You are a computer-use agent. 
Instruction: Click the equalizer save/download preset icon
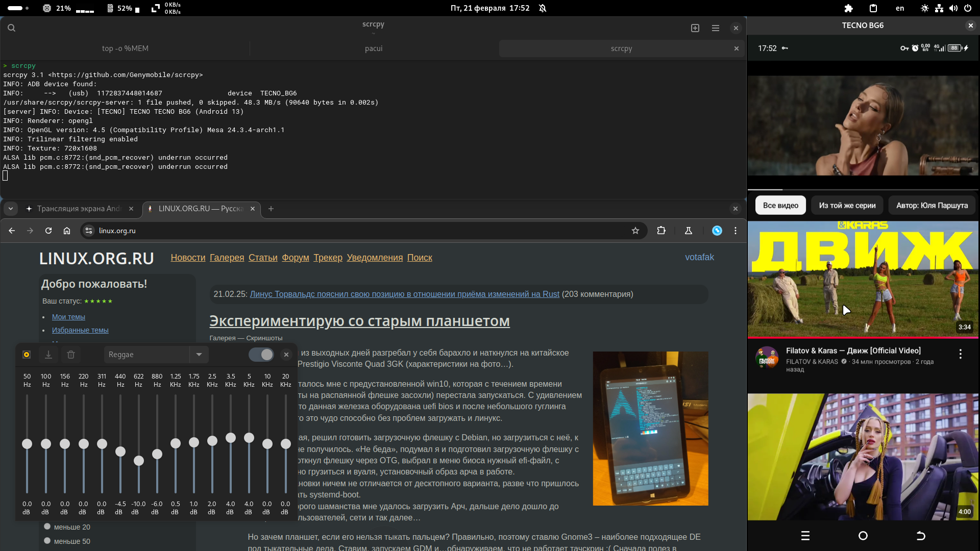click(x=48, y=355)
